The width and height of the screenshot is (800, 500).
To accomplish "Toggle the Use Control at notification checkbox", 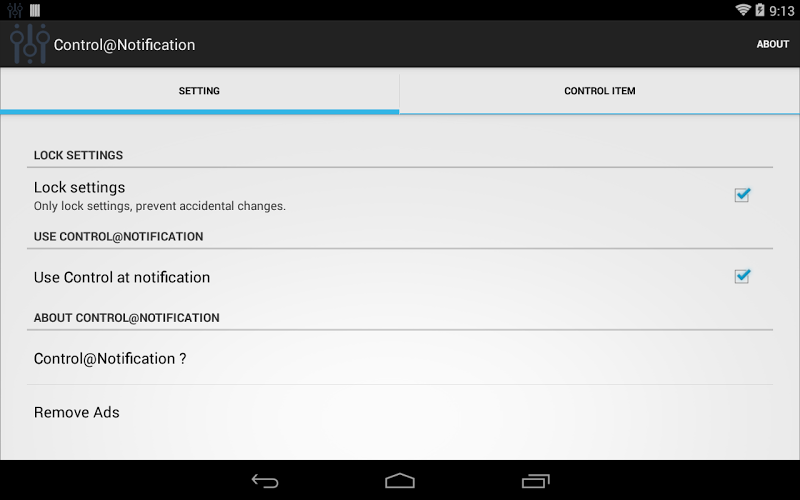I will tap(742, 276).
